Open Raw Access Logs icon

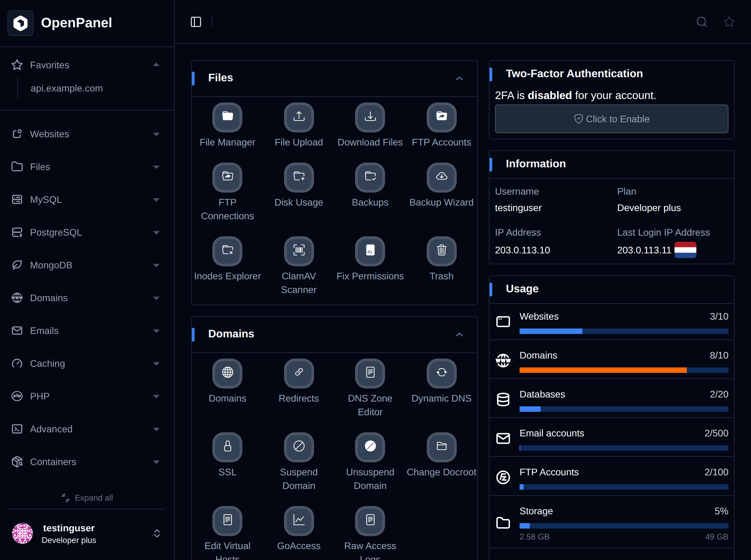pos(370,521)
